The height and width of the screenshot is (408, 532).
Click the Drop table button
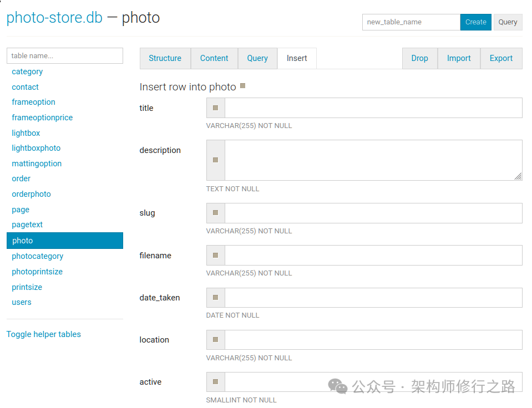coord(419,58)
